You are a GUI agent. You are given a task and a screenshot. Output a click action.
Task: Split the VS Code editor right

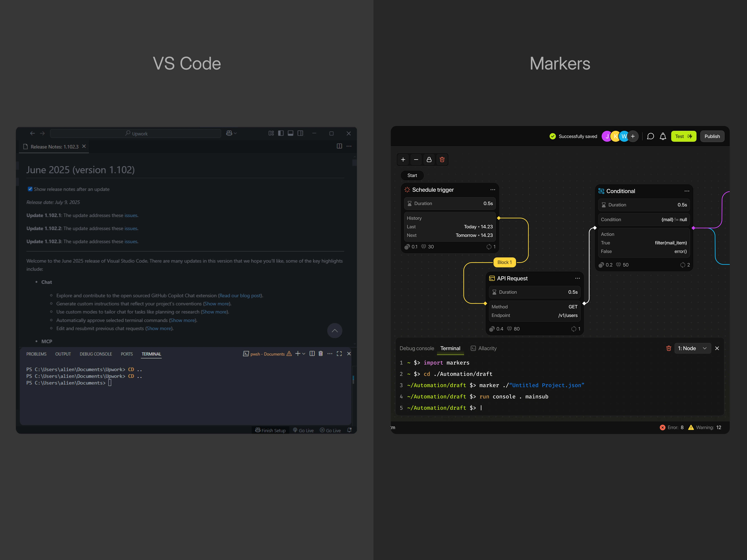pyautogui.click(x=339, y=146)
